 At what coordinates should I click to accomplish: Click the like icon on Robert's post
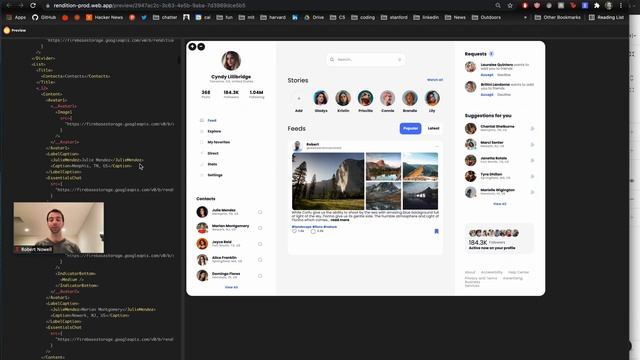click(294, 231)
